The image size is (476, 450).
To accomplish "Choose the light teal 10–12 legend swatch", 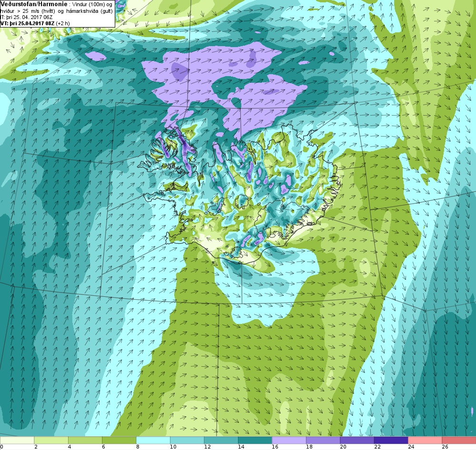I will pyautogui.click(x=187, y=440).
